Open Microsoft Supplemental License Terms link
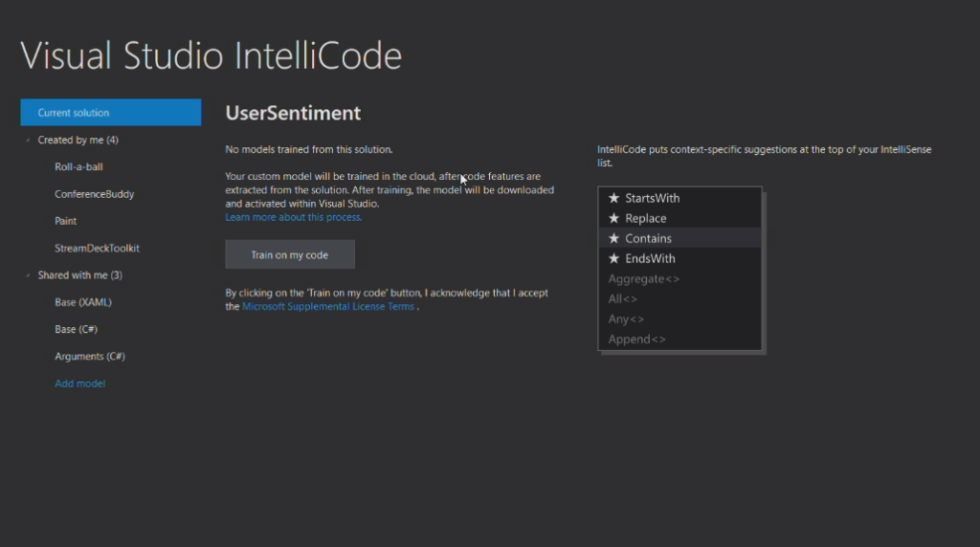980x547 pixels. point(328,307)
